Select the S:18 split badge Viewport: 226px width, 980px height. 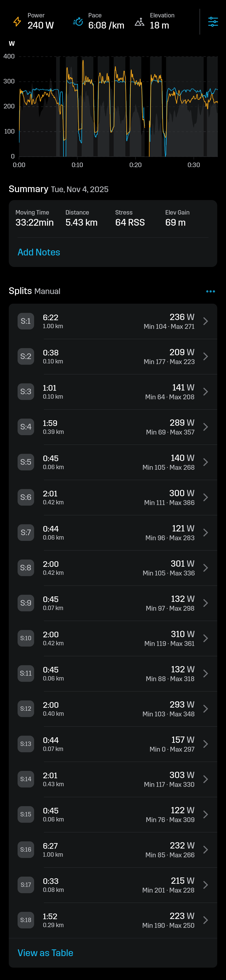[x=26, y=920]
